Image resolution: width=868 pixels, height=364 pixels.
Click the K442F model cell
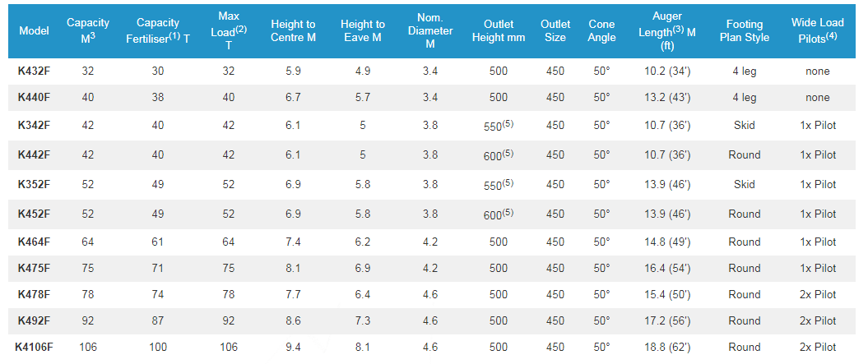[x=34, y=154]
